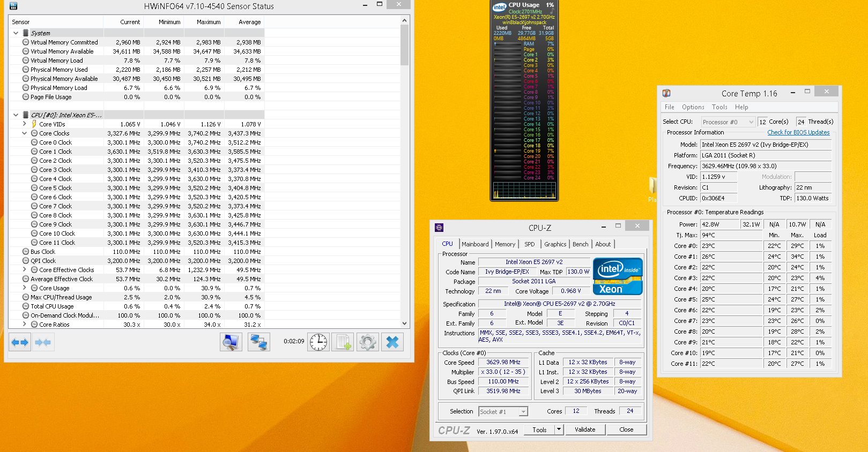Click the HWiNFO Sensor column header
This screenshot has width=868, height=452.
point(56,22)
